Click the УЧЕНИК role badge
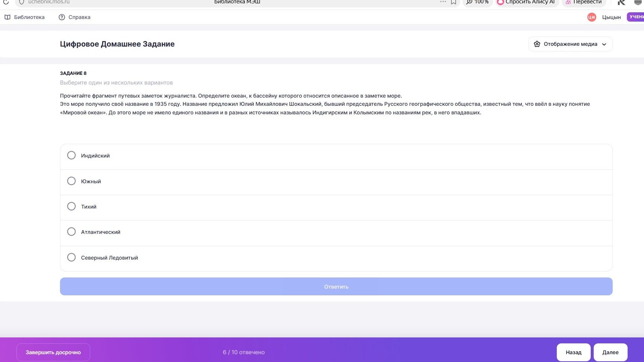Viewport: 644px width, 362px height. tap(636, 17)
